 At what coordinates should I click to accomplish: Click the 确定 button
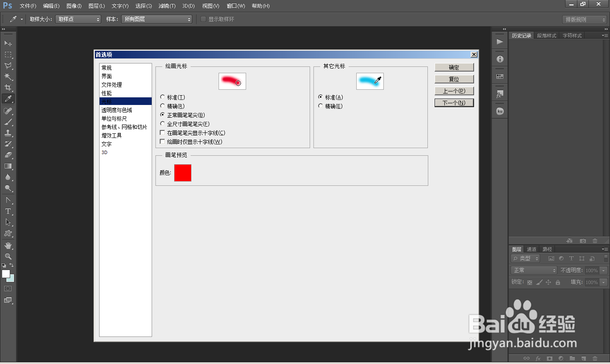pyautogui.click(x=454, y=67)
